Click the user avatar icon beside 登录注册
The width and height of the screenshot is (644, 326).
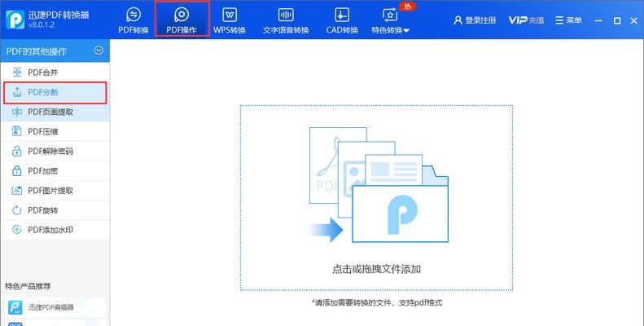pyautogui.click(x=458, y=20)
